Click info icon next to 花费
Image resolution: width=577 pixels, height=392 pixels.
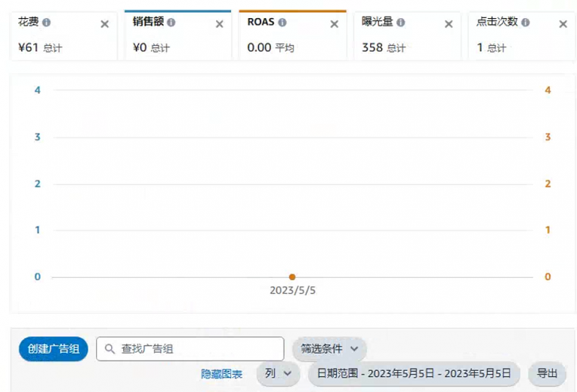pyautogui.click(x=47, y=23)
